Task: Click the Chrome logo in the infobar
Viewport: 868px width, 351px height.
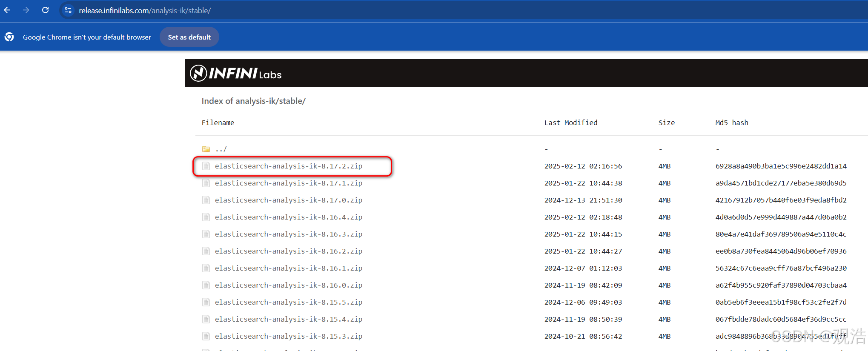Action: pyautogui.click(x=9, y=37)
